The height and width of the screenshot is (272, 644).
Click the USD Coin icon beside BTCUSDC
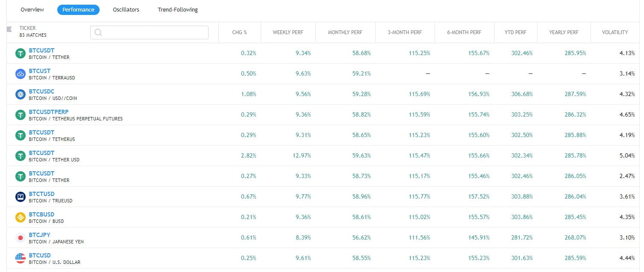pyautogui.click(x=21, y=94)
